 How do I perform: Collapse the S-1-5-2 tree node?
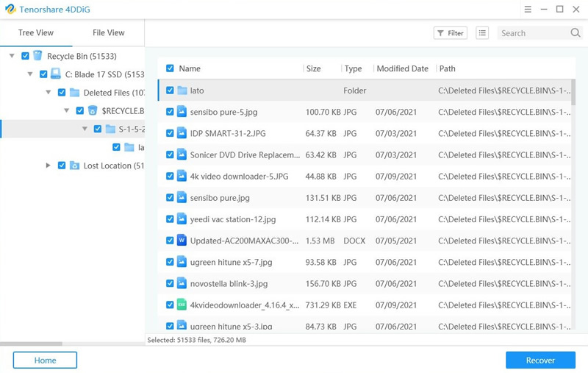point(85,129)
